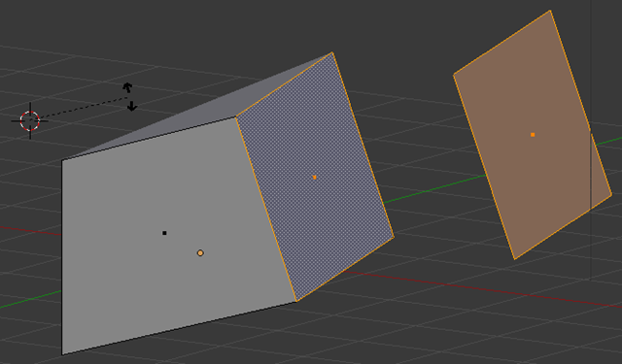Viewport: 622px width, 364px height.
Task: Click bottom corner vertex of detached plane
Action: (x=514, y=259)
